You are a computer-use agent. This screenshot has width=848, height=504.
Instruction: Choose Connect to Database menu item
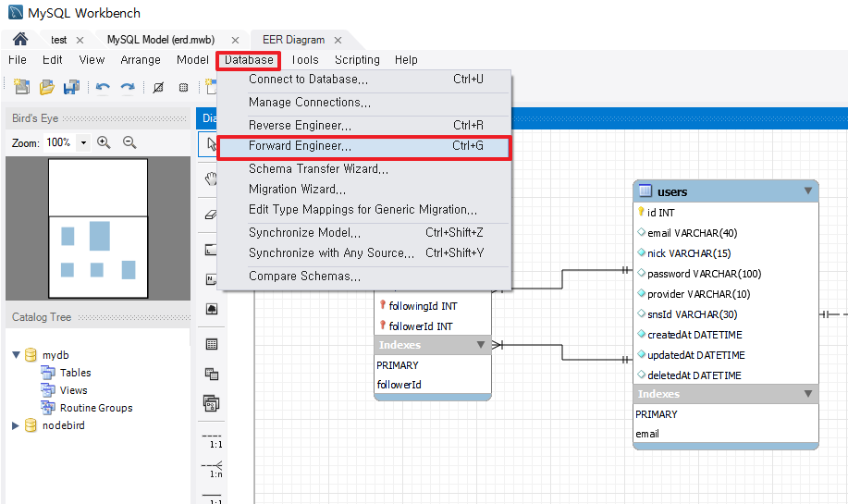(363, 80)
